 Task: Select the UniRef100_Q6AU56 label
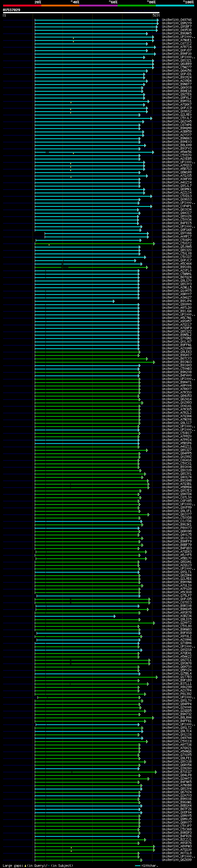pyautogui.click(x=177, y=71)
